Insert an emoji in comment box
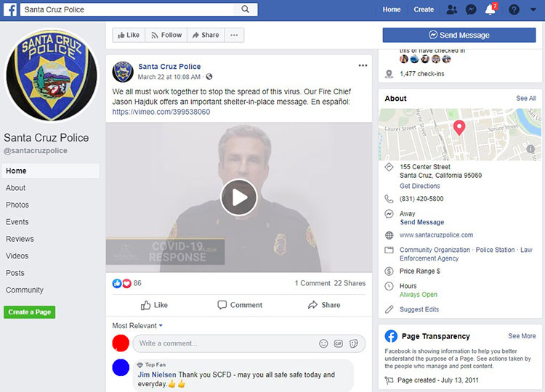The width and height of the screenshot is (545, 392). click(323, 343)
